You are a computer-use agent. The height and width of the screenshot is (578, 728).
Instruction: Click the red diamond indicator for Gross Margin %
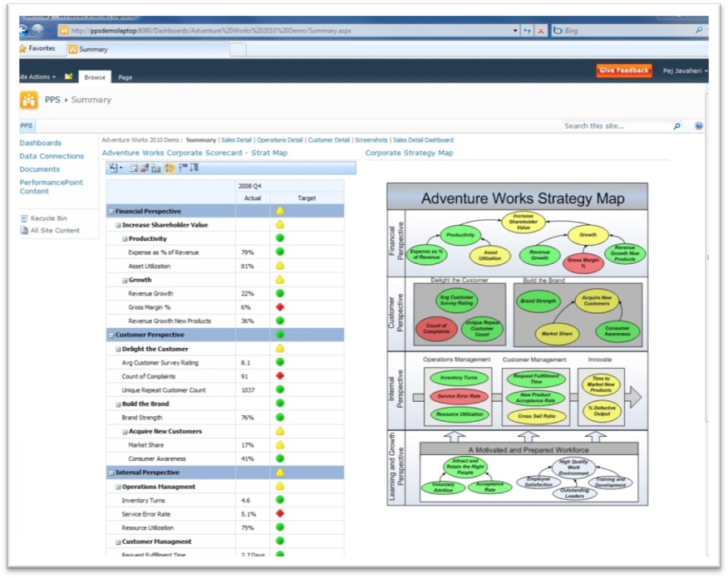pos(280,307)
